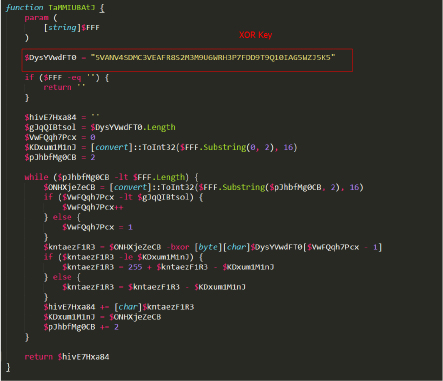Image resolution: width=443 pixels, height=381 pixels.
Task: Click the $pJhbfMg0CB += 2 line
Action: [81, 327]
